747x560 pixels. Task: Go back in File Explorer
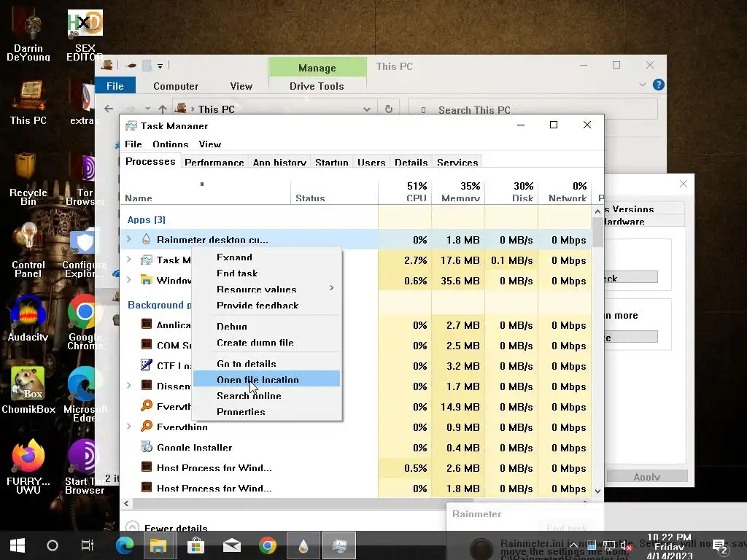click(109, 109)
